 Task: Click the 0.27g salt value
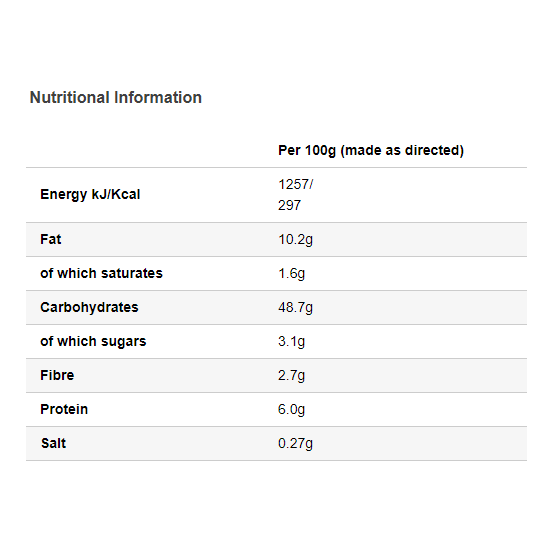[x=295, y=444]
